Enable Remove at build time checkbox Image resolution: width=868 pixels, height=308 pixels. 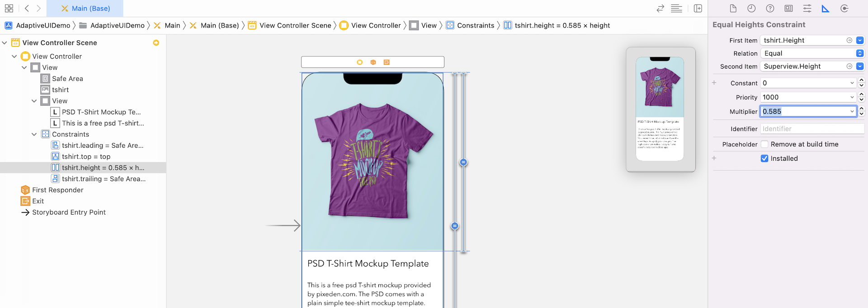pos(764,144)
